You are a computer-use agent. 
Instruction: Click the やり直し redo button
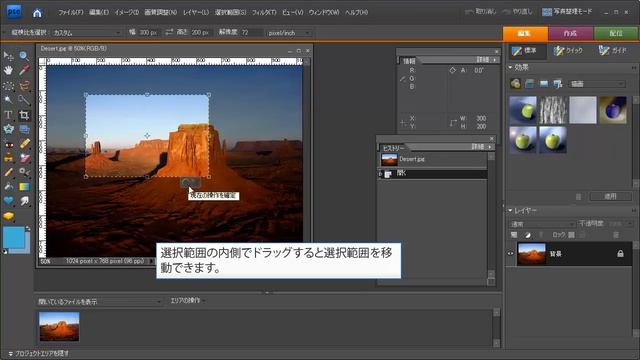tap(518, 11)
